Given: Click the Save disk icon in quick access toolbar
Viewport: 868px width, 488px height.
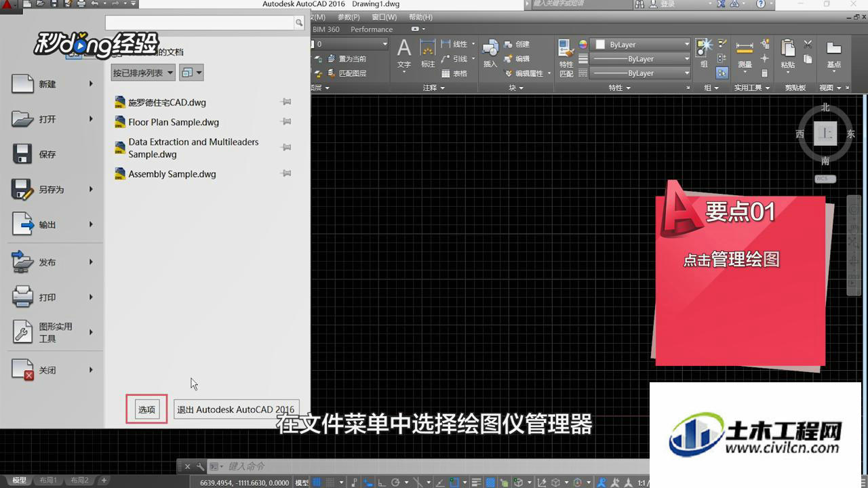Looking at the screenshot, I should point(55,4).
